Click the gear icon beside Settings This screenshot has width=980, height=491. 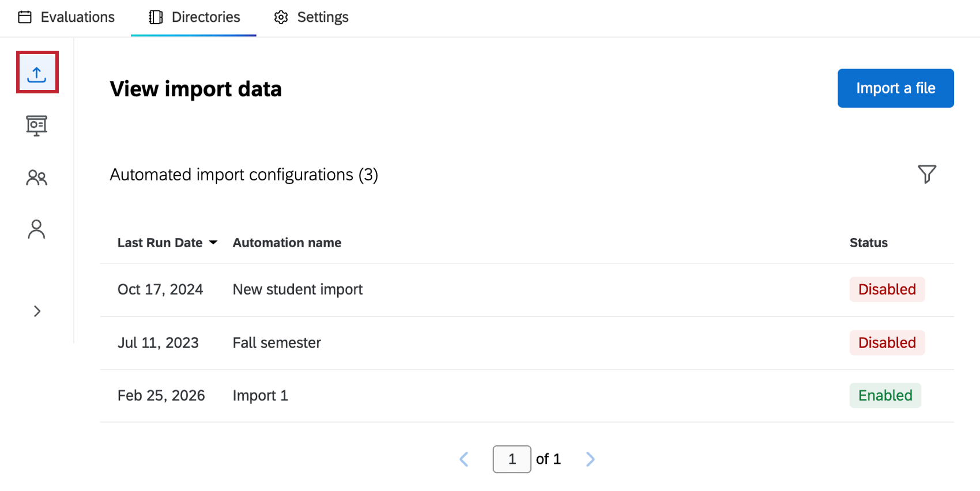tap(281, 17)
